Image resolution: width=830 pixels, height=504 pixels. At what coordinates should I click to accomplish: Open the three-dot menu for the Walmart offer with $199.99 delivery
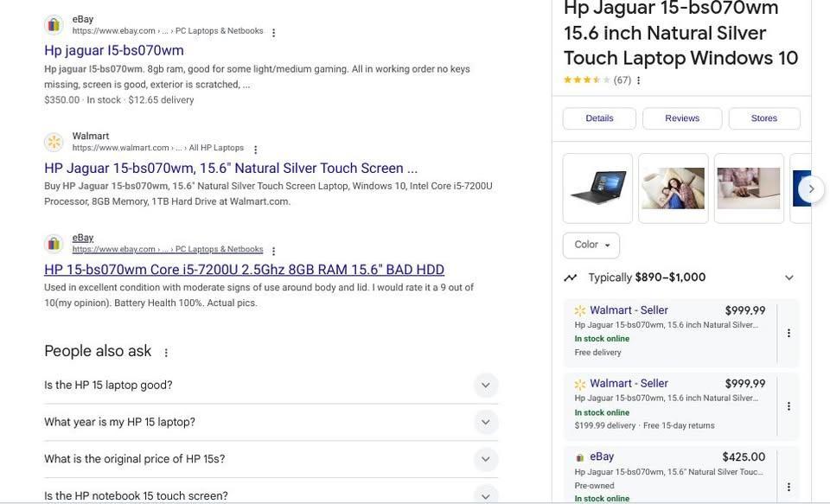pyautogui.click(x=788, y=406)
